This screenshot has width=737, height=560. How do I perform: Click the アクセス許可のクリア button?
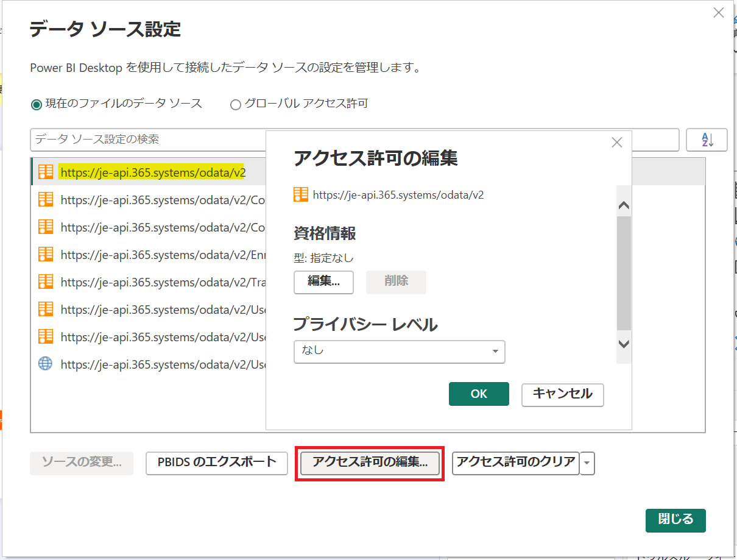pos(516,463)
